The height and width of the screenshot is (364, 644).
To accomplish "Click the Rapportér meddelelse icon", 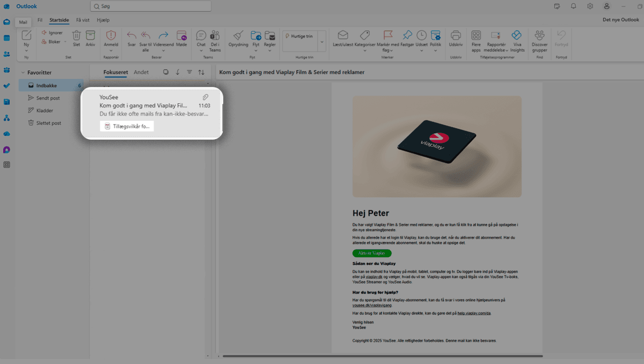I will pyautogui.click(x=496, y=35).
